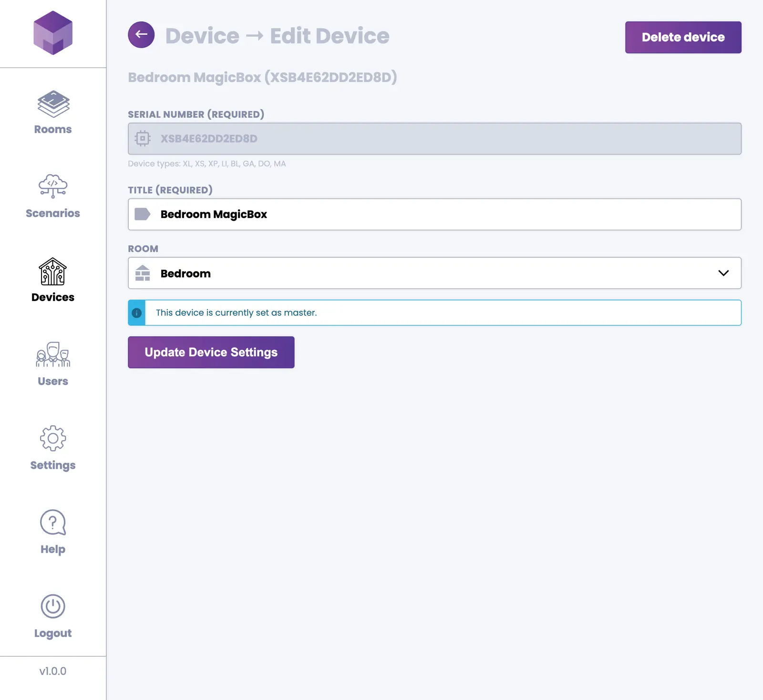Click Update Device Settings button
This screenshot has height=700, width=763.
211,352
